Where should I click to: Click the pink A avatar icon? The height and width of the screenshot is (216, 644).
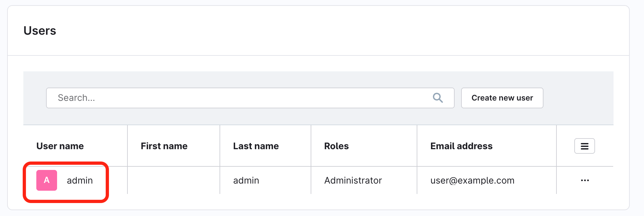coord(47,180)
